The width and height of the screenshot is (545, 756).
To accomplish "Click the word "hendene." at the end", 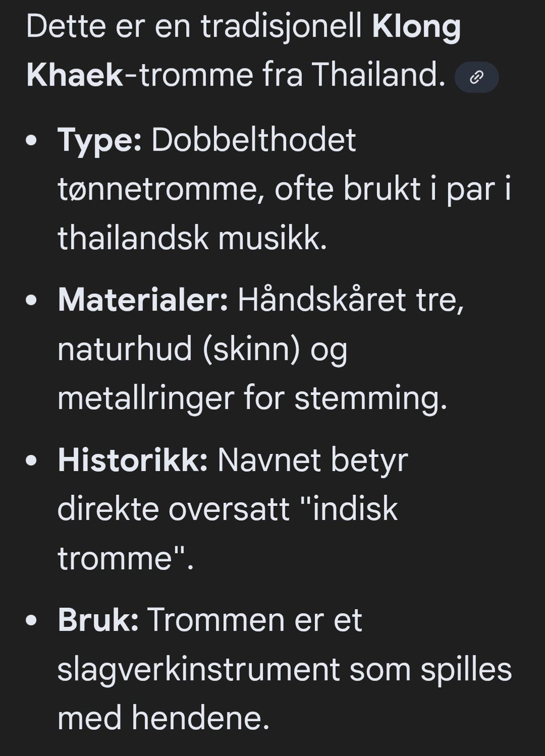I will (x=200, y=719).
